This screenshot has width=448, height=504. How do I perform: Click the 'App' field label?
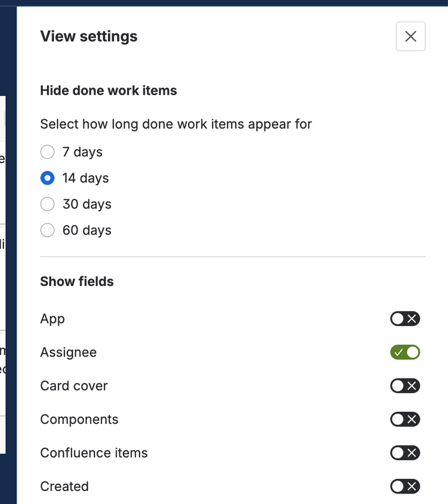click(52, 319)
